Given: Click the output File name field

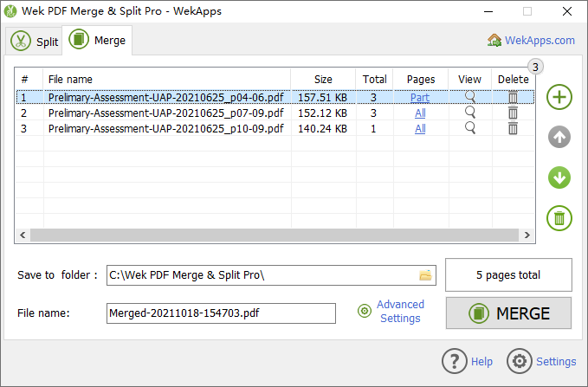Looking at the screenshot, I should pyautogui.click(x=221, y=313).
